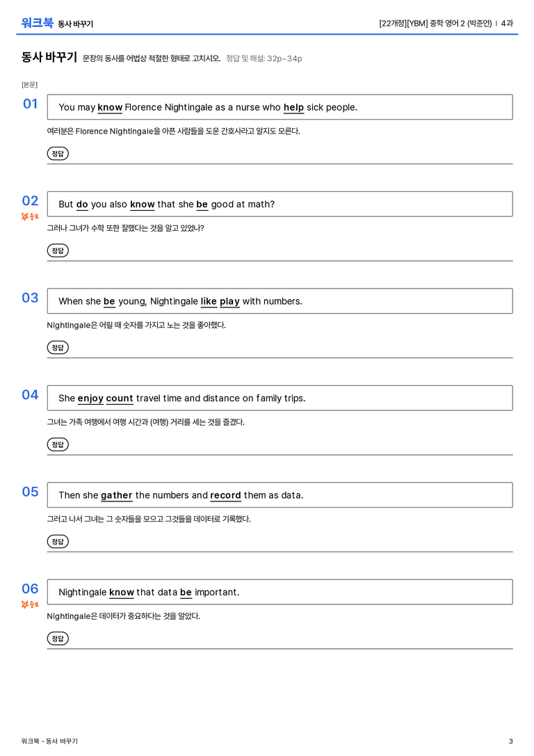
Task: Click the header text '[22개정][YBM] 중학 영어 2'
Action: click(x=421, y=23)
